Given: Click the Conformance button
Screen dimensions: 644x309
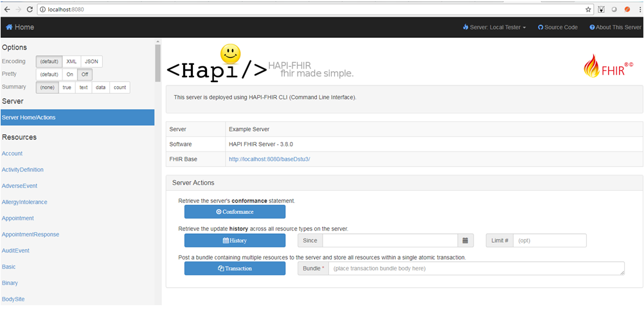Looking at the screenshot, I should pyautogui.click(x=235, y=212).
